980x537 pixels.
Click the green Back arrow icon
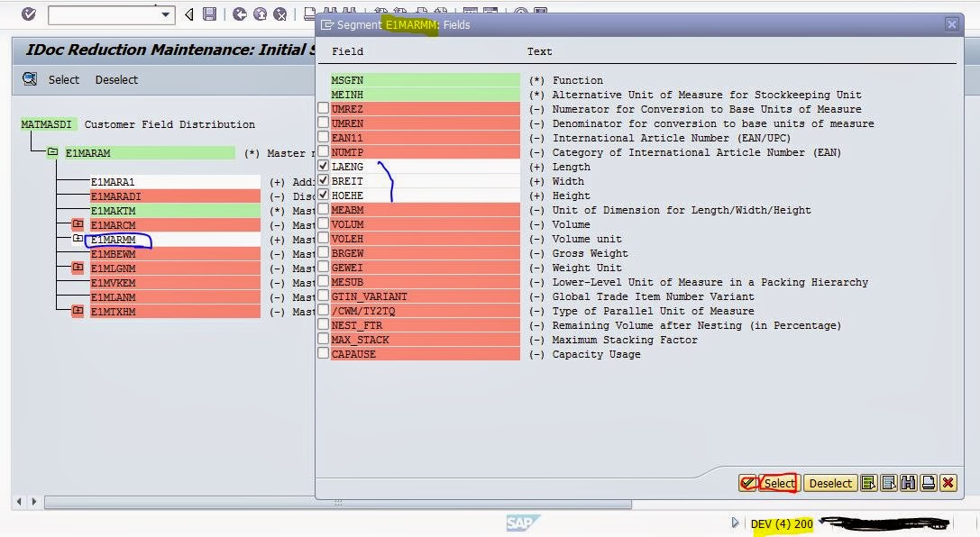[x=240, y=14]
